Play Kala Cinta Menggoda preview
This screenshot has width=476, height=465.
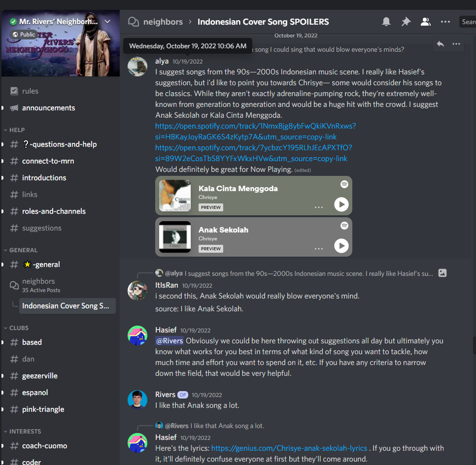(341, 204)
